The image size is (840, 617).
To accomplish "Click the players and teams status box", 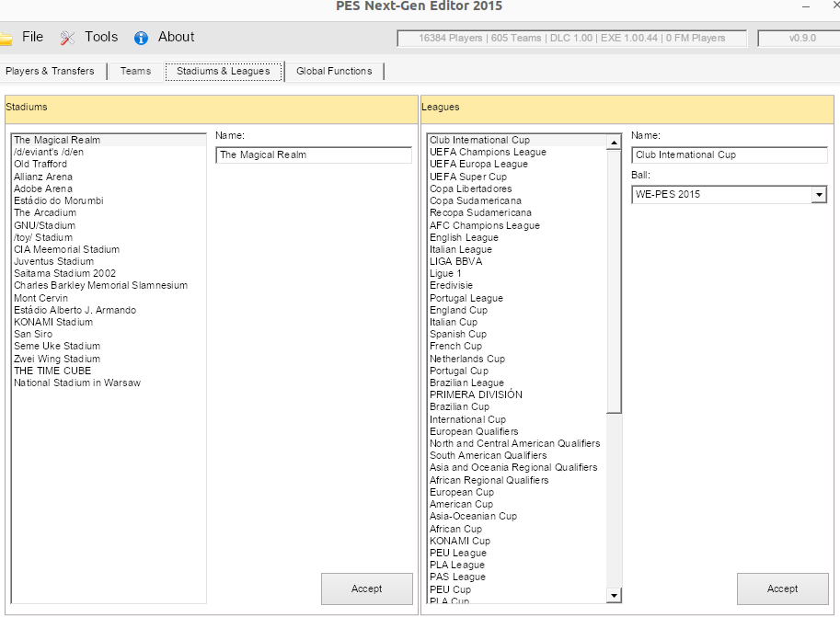I will click(x=571, y=38).
